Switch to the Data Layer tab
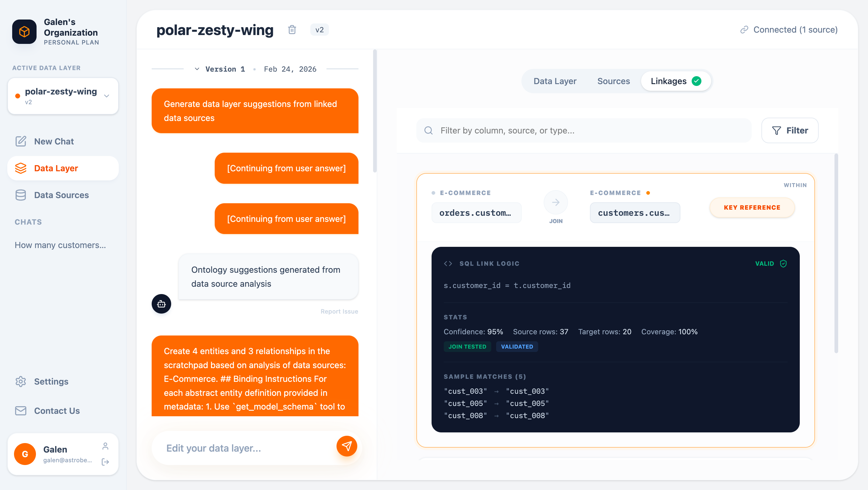This screenshot has width=868, height=490. [555, 81]
